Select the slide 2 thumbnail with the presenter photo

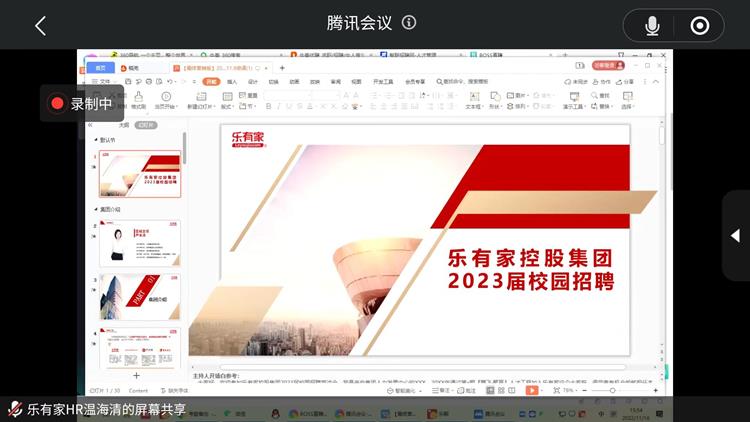click(x=140, y=243)
